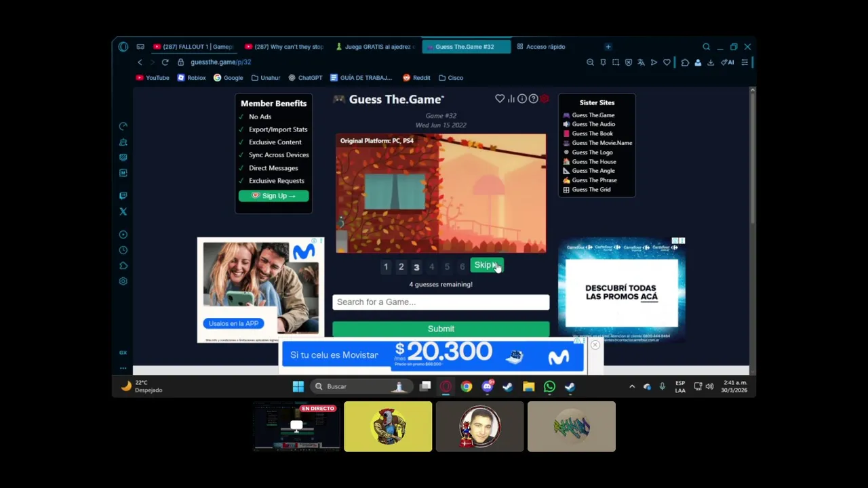Select screenshot number 1
This screenshot has width=868, height=488.
(x=386, y=267)
